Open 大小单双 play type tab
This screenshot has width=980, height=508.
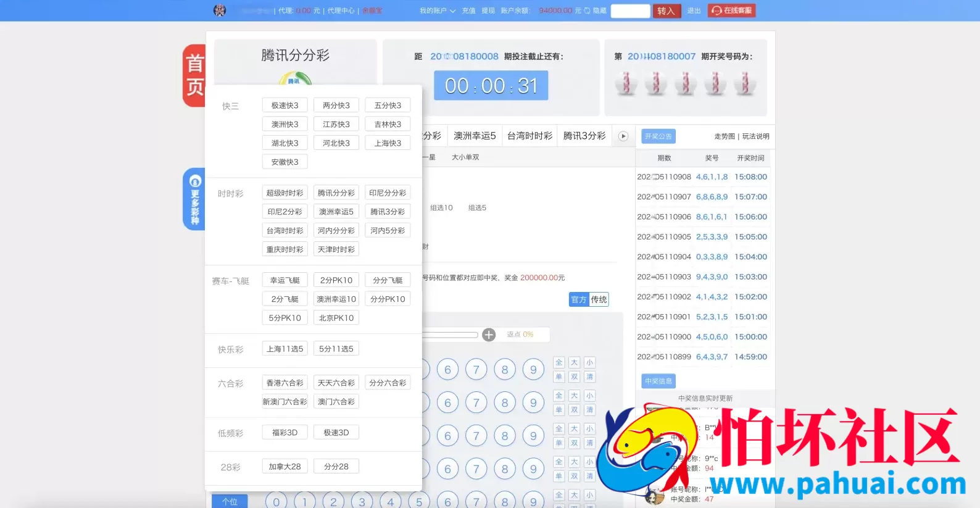(465, 157)
